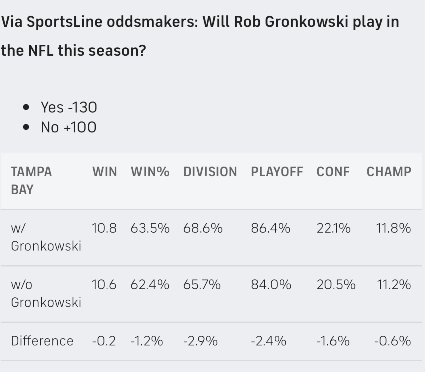Click the -2.9% division difference cell
The height and width of the screenshot is (372, 425).
pyautogui.click(x=200, y=341)
